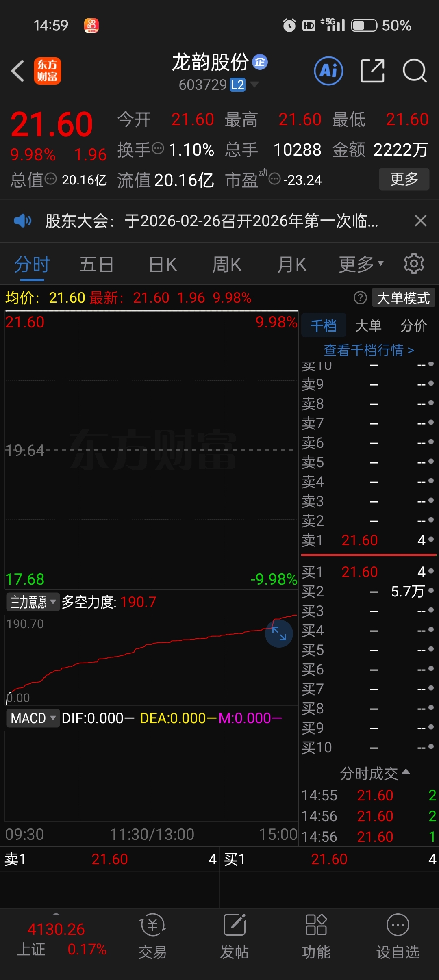439x980 pixels.
Task: Switch to 分时 chart tab
Action: coord(32,265)
